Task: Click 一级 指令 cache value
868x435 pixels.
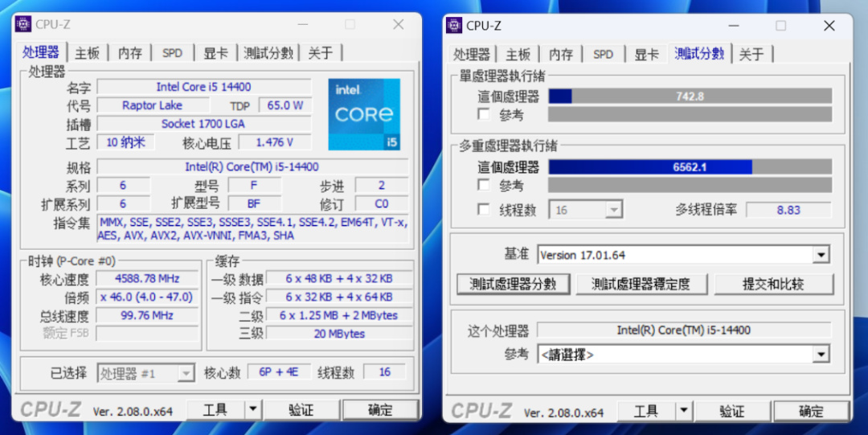Action: pyautogui.click(x=339, y=297)
